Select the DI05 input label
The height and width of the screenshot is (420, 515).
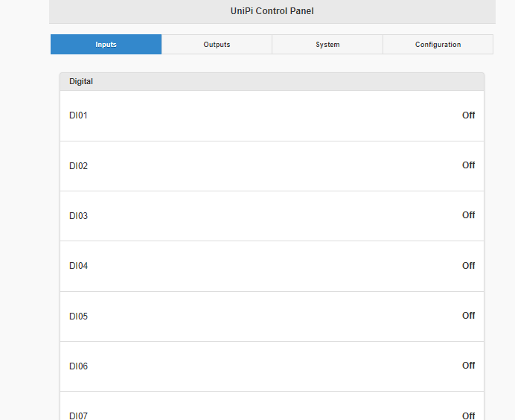coord(78,316)
